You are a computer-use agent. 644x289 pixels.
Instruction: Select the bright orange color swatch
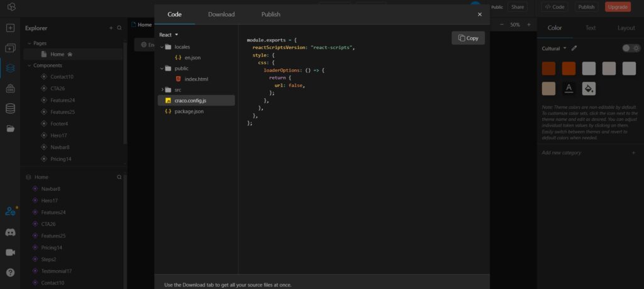coord(569,68)
